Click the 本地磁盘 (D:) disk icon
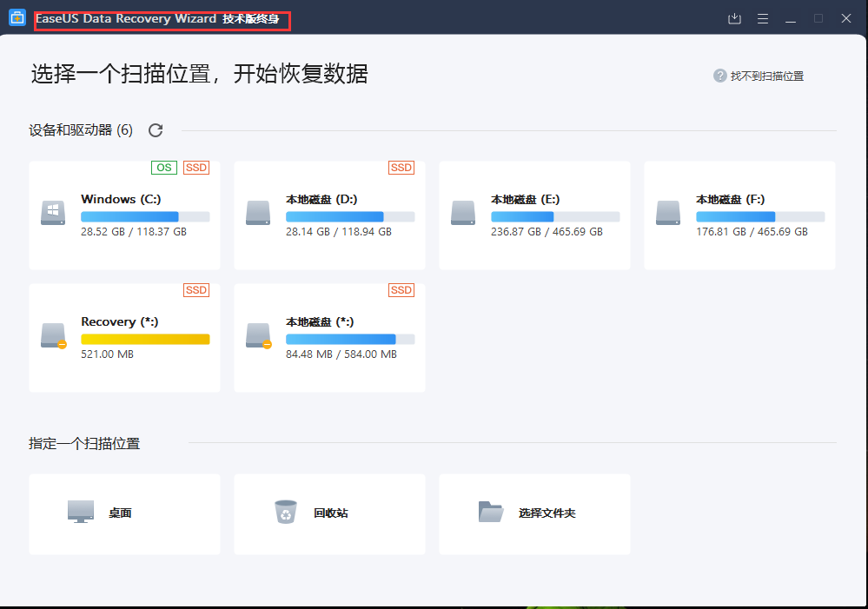This screenshot has width=868, height=609. coord(258,213)
